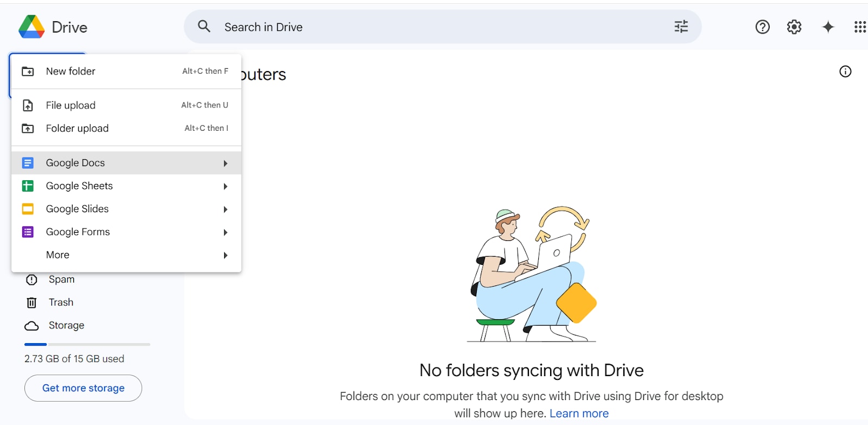Click the Spam warning icon
This screenshot has height=425, width=868.
32,280
